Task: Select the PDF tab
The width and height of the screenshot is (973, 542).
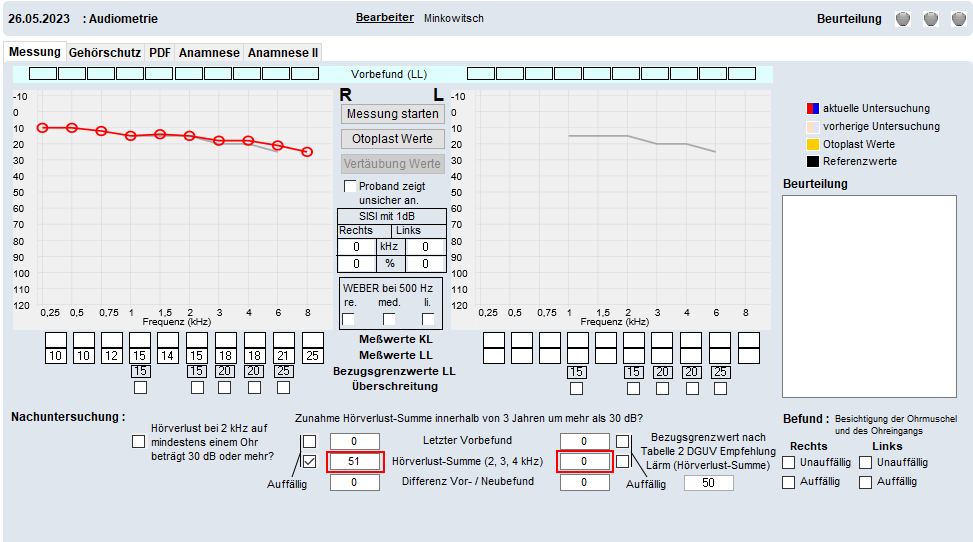Action: coord(160,52)
